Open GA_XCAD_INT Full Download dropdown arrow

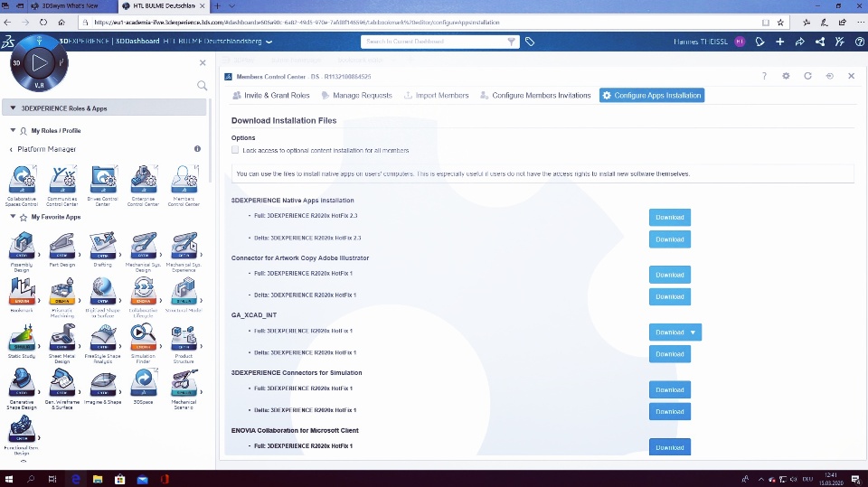click(693, 332)
